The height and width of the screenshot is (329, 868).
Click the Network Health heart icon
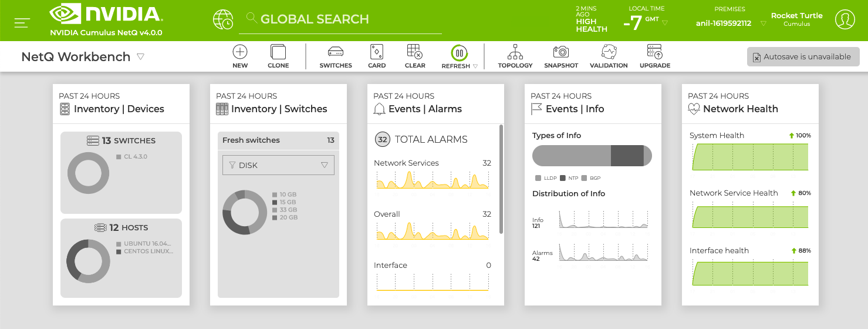pyautogui.click(x=694, y=109)
